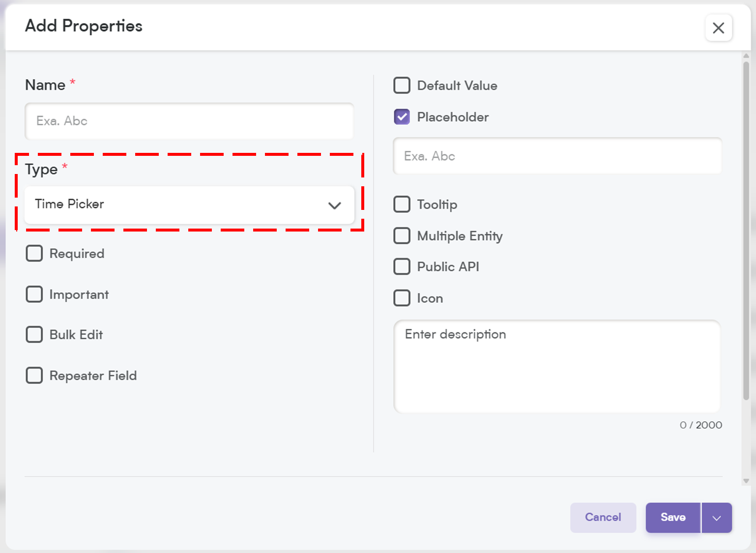Click the Add Properties title
This screenshot has width=756, height=553.
(84, 26)
